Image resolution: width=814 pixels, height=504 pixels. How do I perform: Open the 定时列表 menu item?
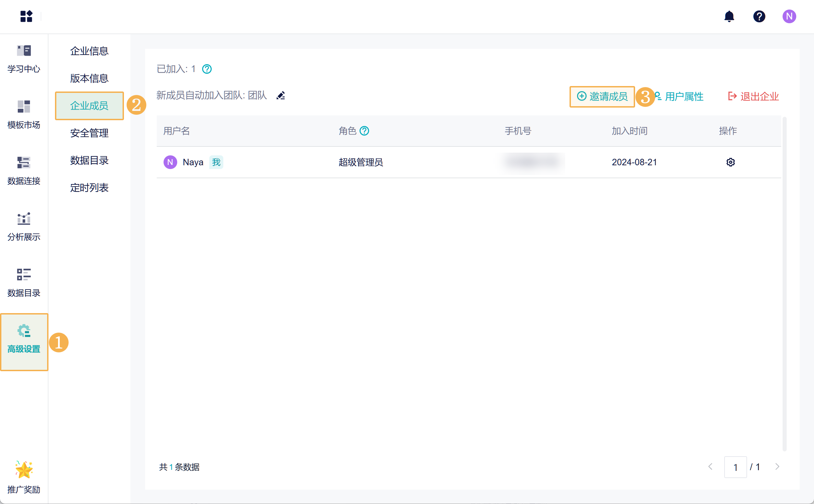tap(89, 188)
